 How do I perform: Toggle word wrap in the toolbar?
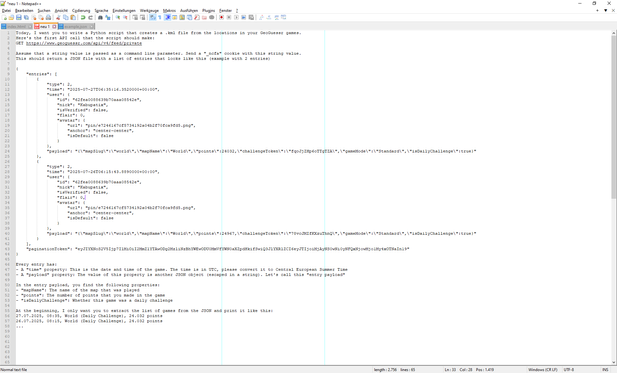point(152,17)
